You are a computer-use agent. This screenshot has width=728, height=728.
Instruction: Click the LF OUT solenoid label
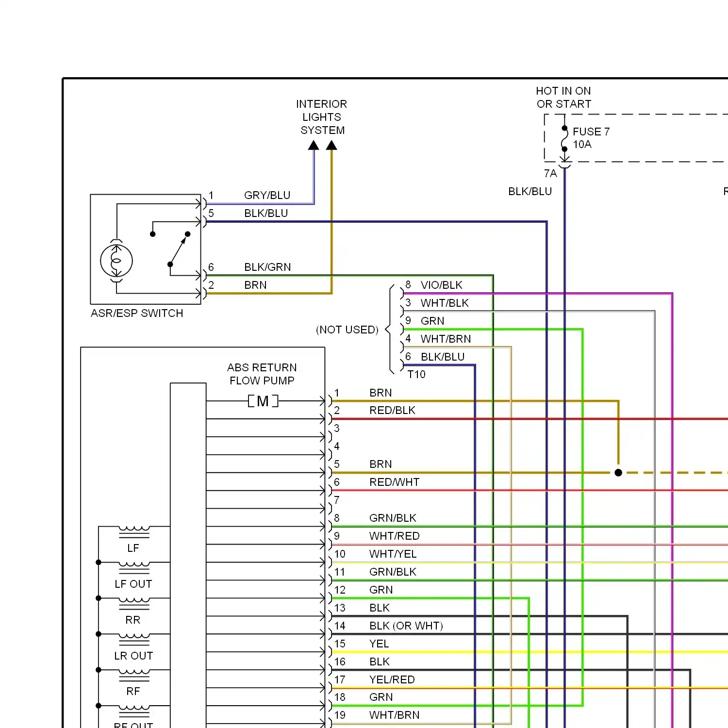133,584
